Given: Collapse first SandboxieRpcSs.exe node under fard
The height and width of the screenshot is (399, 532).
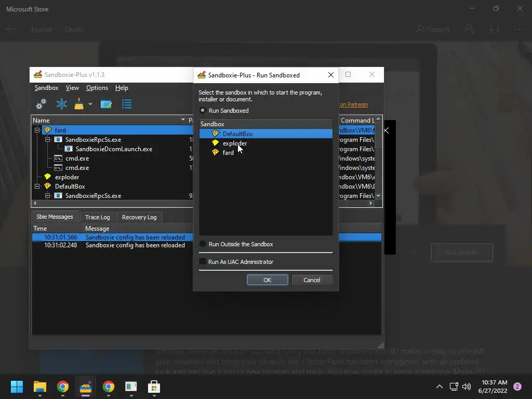Looking at the screenshot, I should [x=48, y=139].
